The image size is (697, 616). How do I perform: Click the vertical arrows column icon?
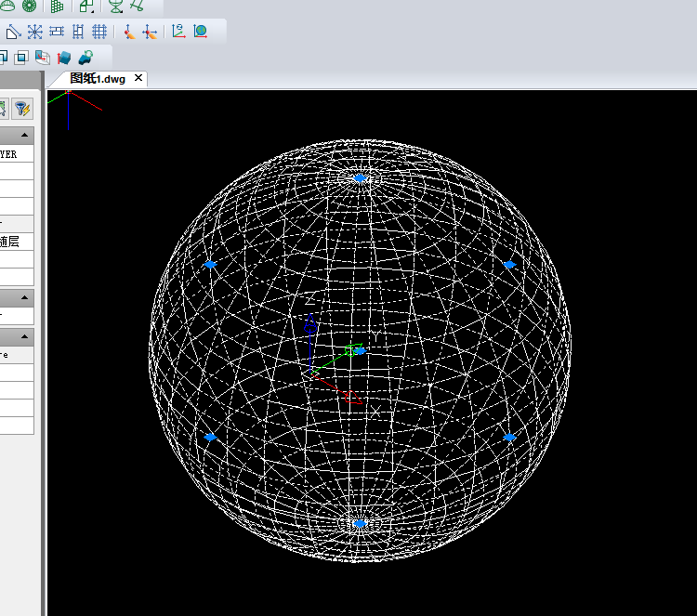[x=78, y=32]
